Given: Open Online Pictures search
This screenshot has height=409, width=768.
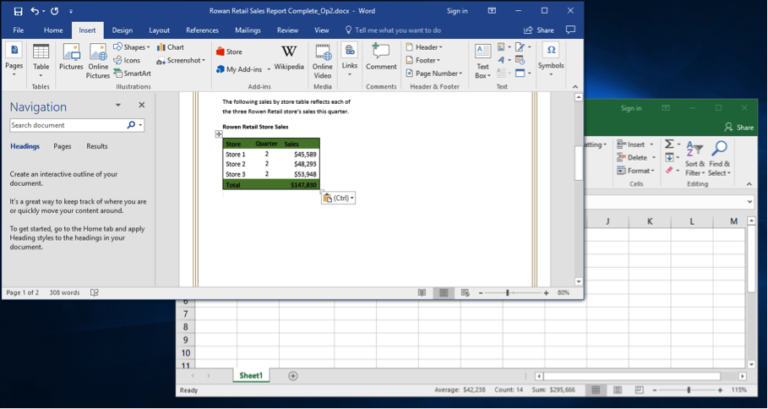Looking at the screenshot, I should pos(97,61).
